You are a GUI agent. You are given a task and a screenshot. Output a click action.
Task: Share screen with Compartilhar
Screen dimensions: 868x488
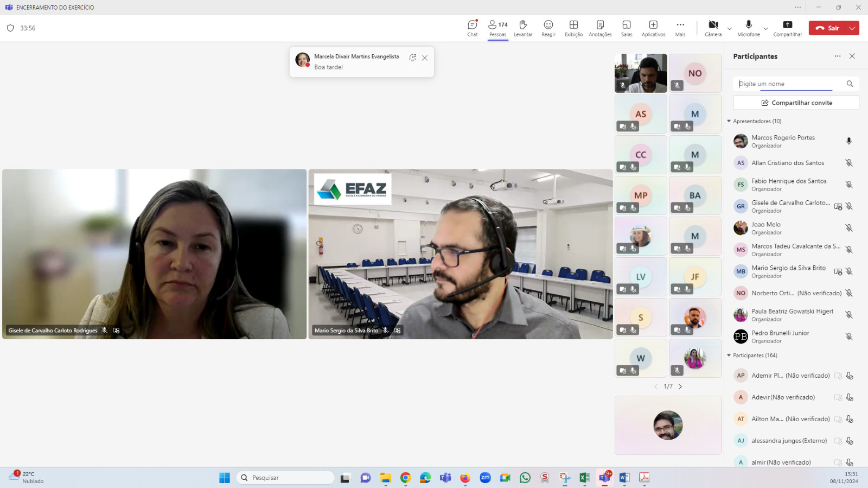coord(787,28)
